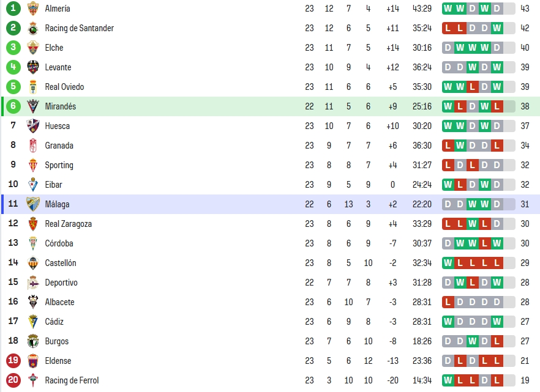540x392 pixels.
Task: Open the Elche team name link
Action: click(54, 48)
